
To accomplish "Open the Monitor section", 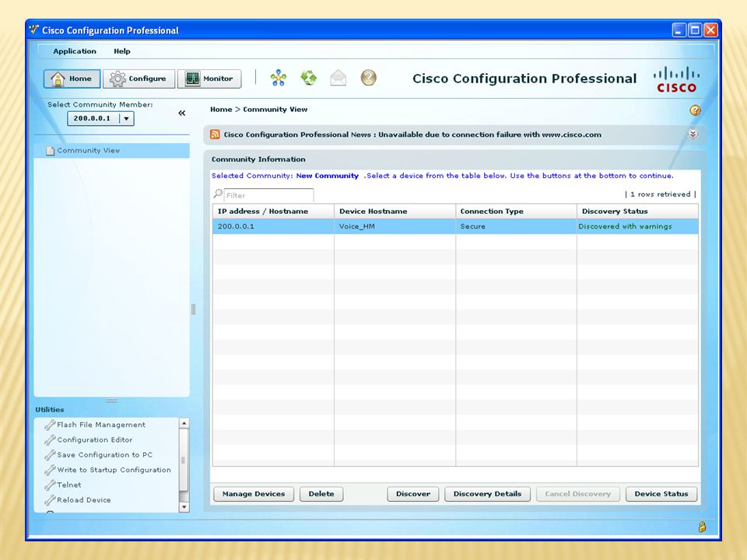I will click(x=209, y=79).
